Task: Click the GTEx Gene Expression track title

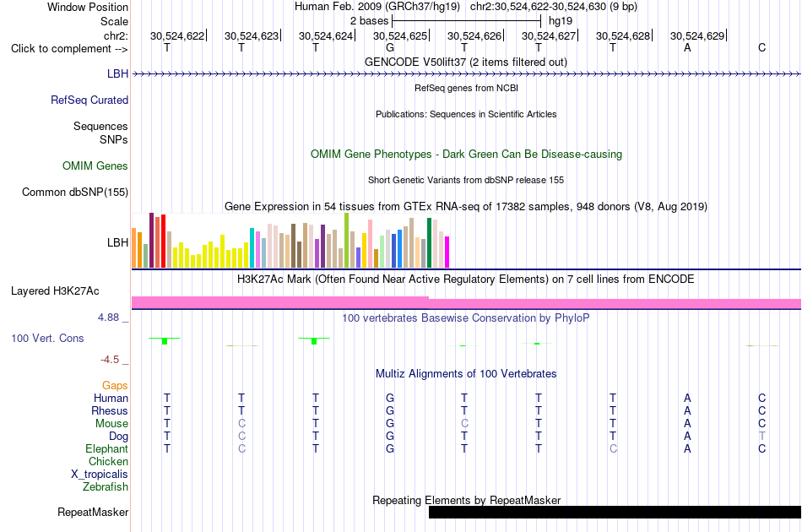Action: click(x=466, y=207)
